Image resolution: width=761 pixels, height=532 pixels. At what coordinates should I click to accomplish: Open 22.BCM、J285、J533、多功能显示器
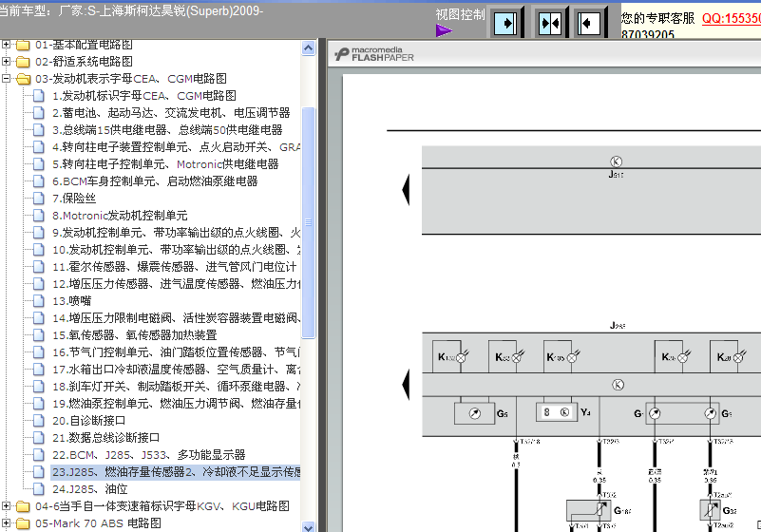[x=148, y=454]
